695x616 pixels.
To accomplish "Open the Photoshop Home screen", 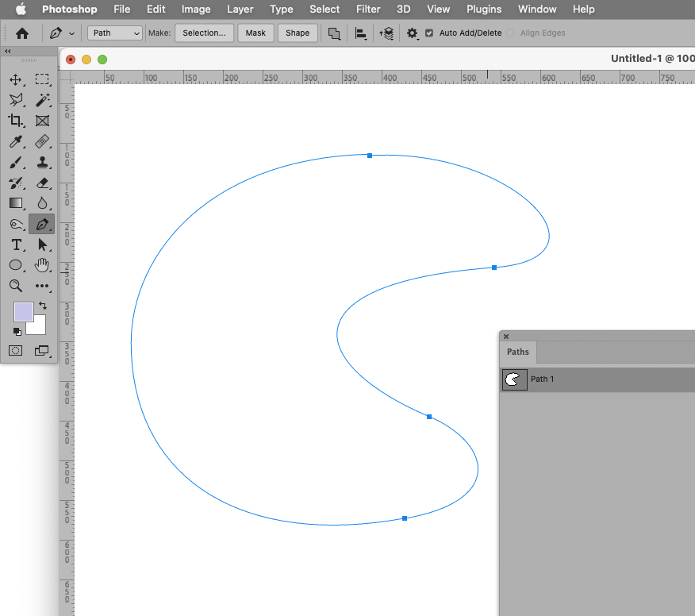I will (x=22, y=33).
